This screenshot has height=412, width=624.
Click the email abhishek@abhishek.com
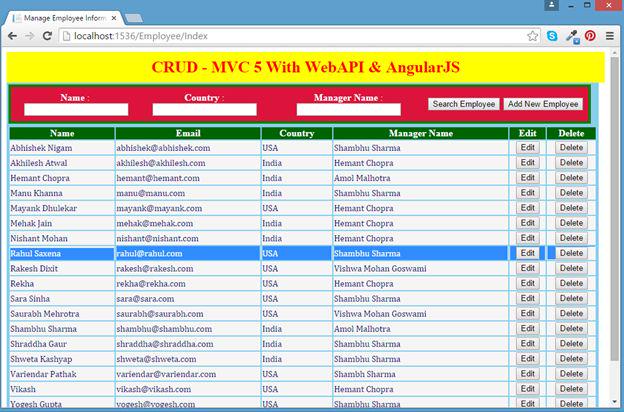coord(163,148)
